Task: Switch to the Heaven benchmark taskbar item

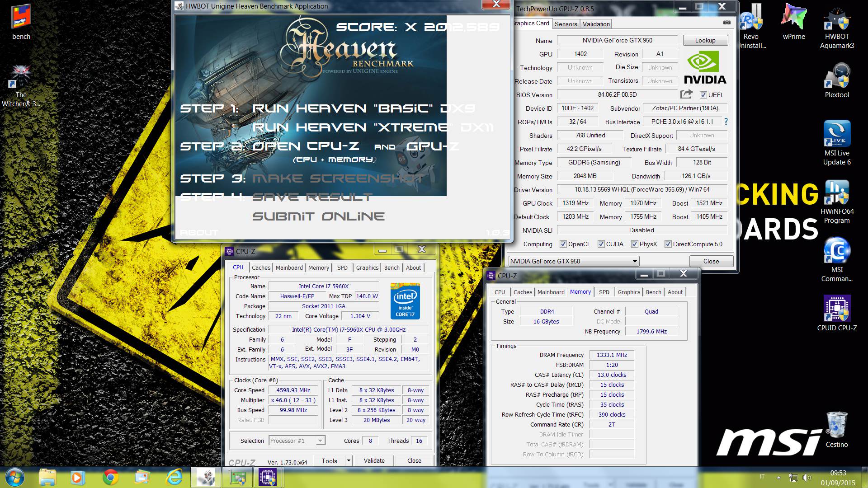Action: pos(206,477)
